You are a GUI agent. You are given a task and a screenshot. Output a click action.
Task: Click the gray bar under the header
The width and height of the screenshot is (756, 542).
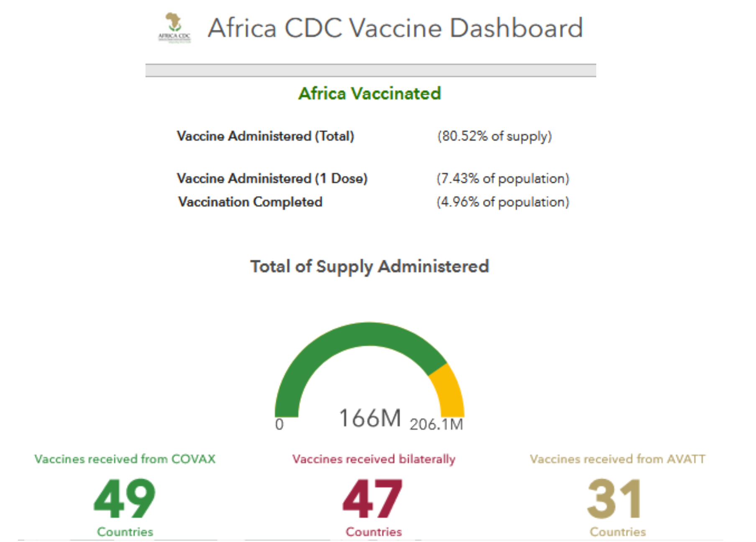pos(370,70)
